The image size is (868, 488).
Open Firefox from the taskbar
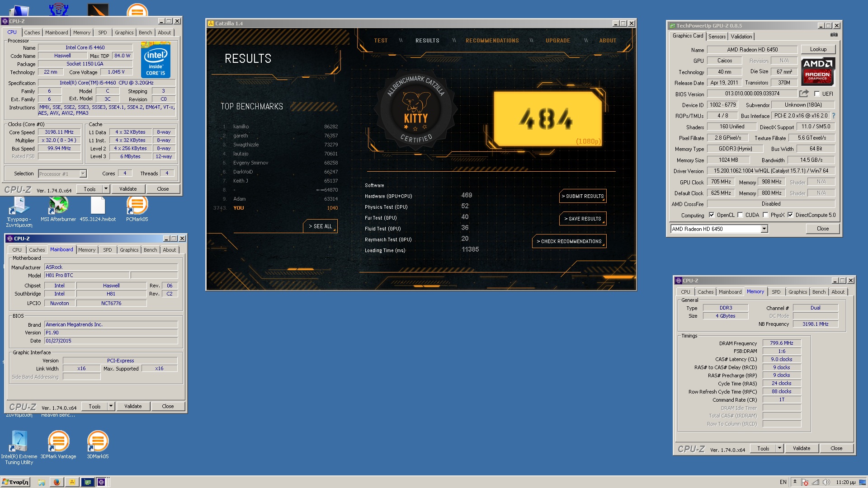click(57, 482)
